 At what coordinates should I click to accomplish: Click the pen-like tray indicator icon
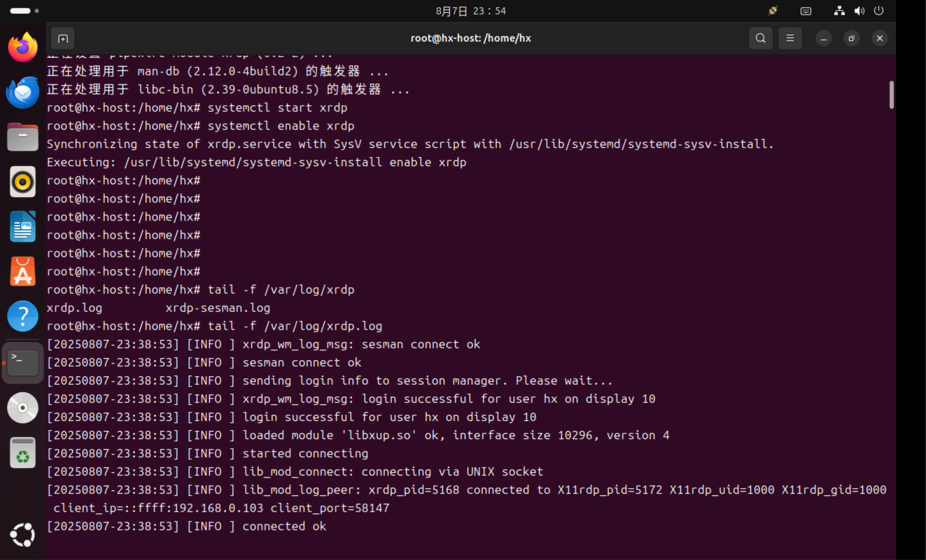pos(773,11)
